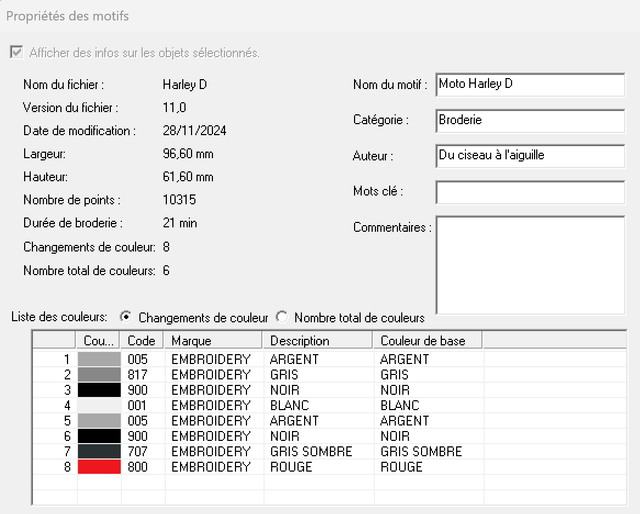Viewport: 640px width, 514px height.
Task: Click the file version value '11,0'
Action: (174, 107)
